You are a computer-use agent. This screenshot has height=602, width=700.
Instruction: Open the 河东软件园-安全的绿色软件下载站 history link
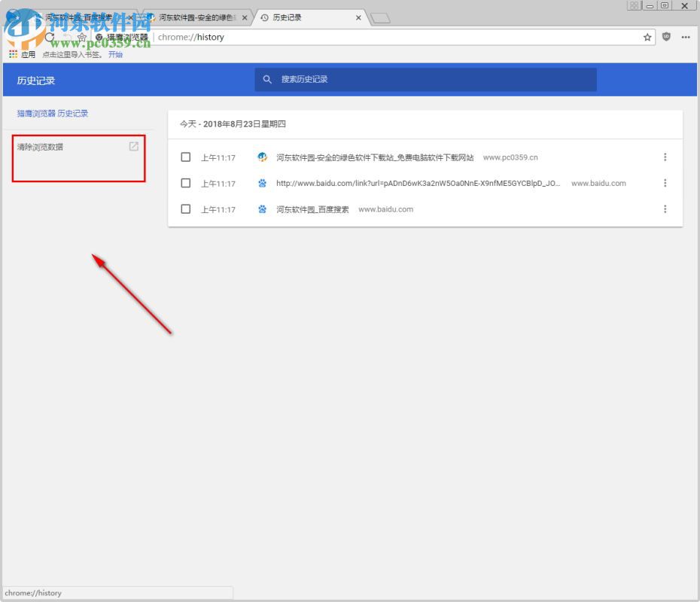click(375, 157)
